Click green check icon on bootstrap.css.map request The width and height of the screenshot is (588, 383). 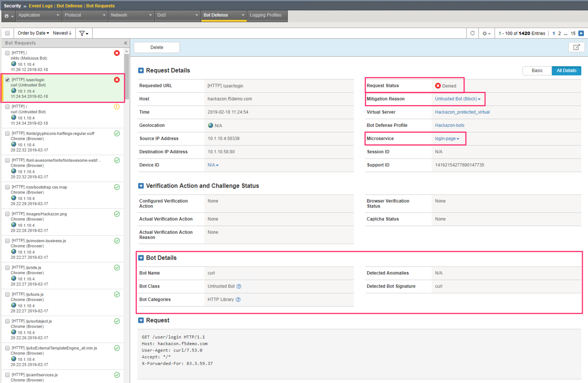click(x=117, y=187)
